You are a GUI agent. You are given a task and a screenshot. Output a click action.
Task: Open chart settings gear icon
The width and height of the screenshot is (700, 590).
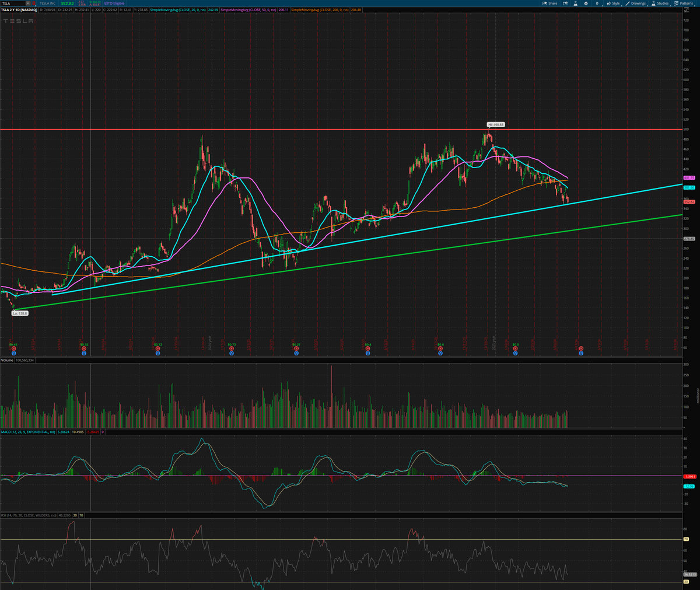(x=586, y=3)
